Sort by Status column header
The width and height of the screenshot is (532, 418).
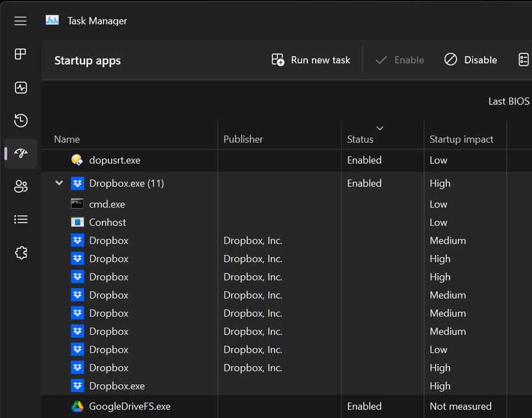coord(360,139)
